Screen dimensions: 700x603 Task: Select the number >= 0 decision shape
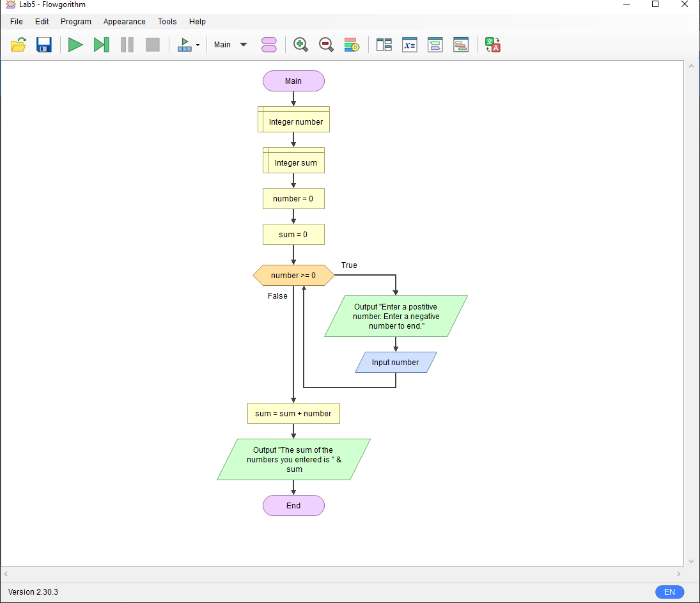click(293, 275)
